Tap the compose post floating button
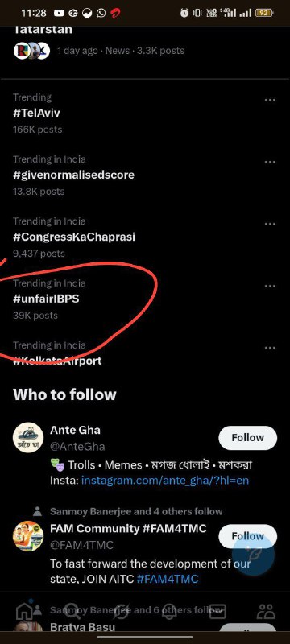Screen dimensions: 290x644 click(x=253, y=555)
